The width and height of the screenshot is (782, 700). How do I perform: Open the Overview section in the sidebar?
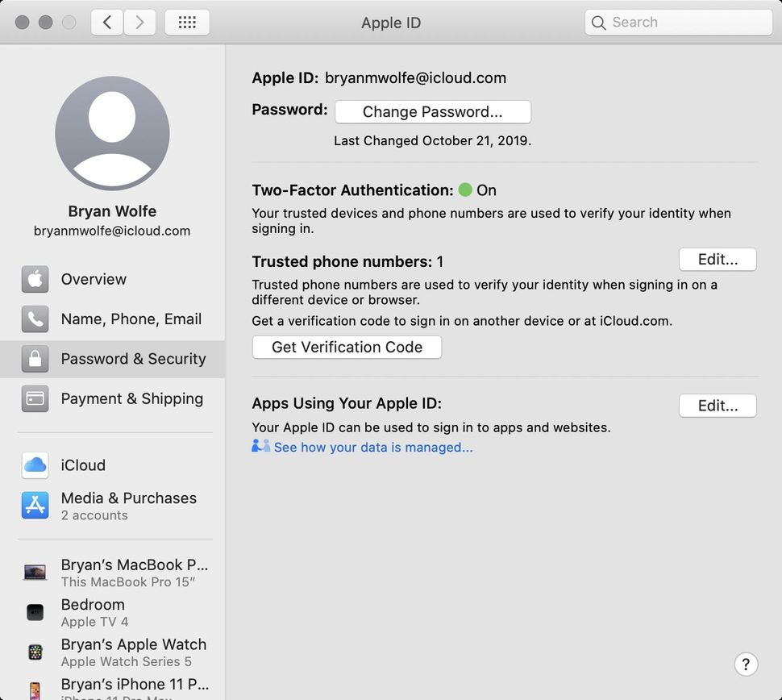click(35, 279)
